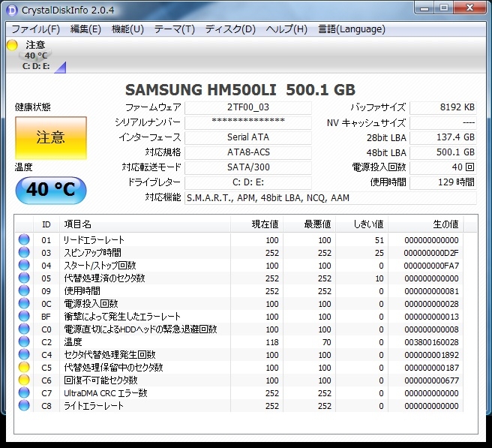Image resolution: width=492 pixels, height=448 pixels.
Task: Open the 機能(U) menu
Action: (x=127, y=29)
